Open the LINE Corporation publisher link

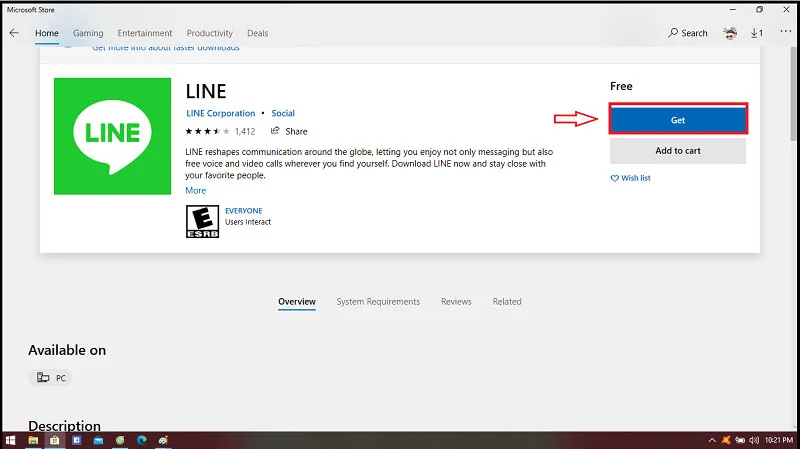220,113
